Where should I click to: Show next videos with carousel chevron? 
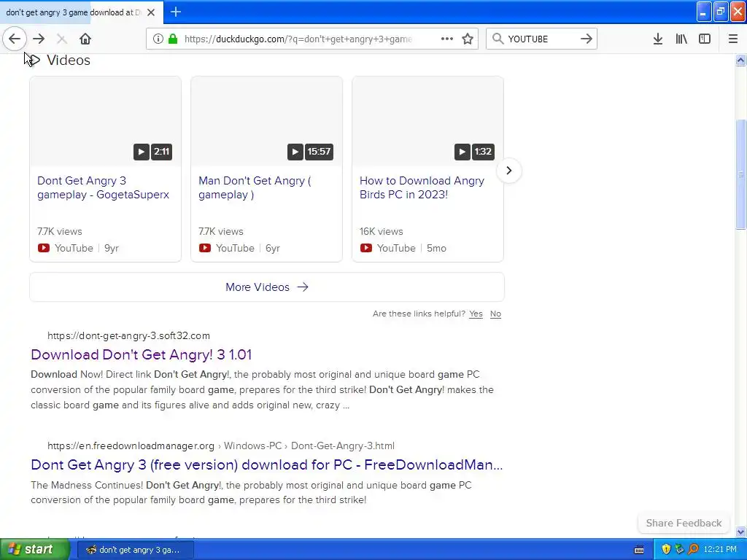508,171
